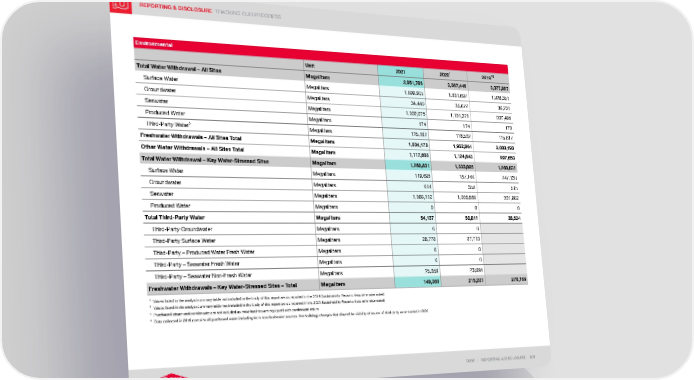Select the 2020 column header
694x380 pixels.
445,74
